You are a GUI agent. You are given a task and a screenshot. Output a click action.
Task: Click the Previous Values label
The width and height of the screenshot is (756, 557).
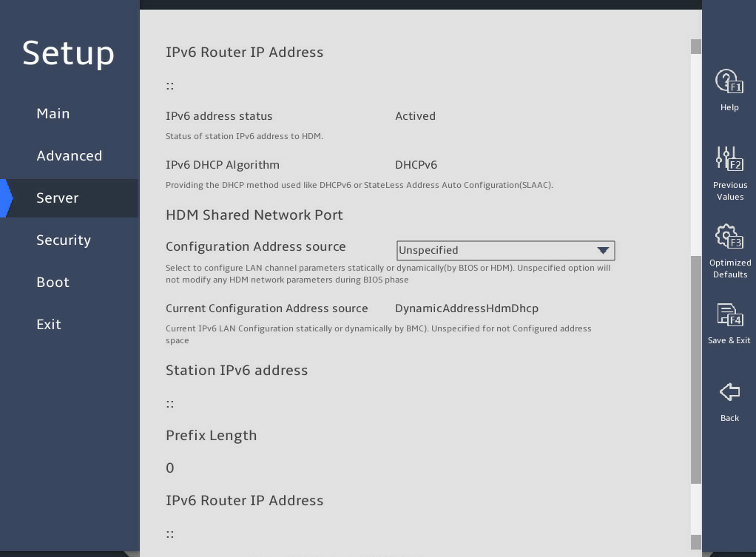click(x=730, y=191)
